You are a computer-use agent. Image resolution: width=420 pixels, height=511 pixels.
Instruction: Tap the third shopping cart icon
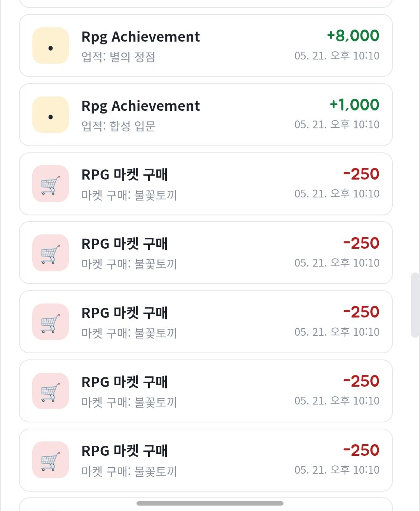[x=51, y=322]
